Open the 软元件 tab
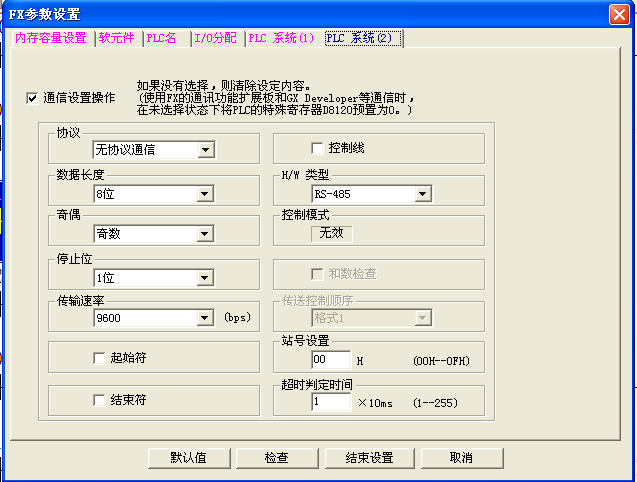Viewport: 637px width, 482px height. (x=117, y=38)
